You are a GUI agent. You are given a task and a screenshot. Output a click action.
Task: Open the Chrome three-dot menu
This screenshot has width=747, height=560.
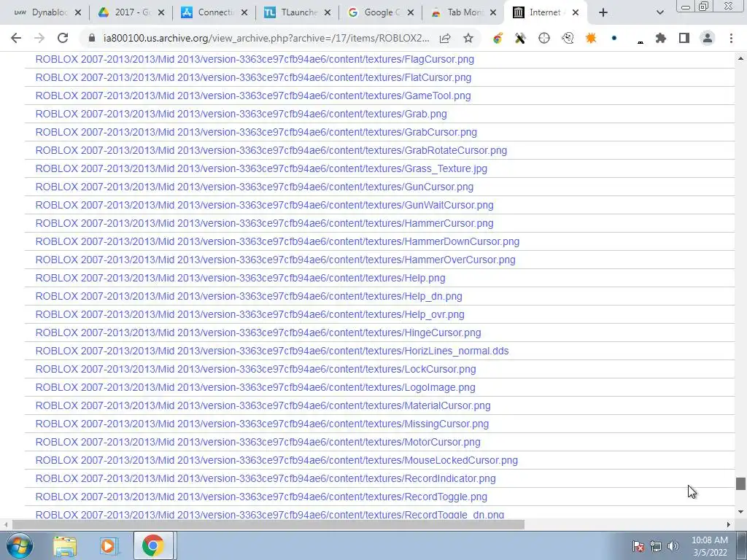click(x=731, y=38)
